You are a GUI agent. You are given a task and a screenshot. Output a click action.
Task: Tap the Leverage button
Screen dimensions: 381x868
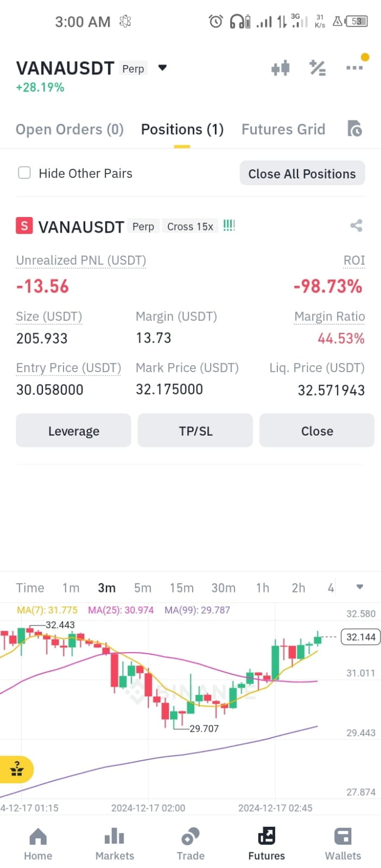(x=73, y=431)
